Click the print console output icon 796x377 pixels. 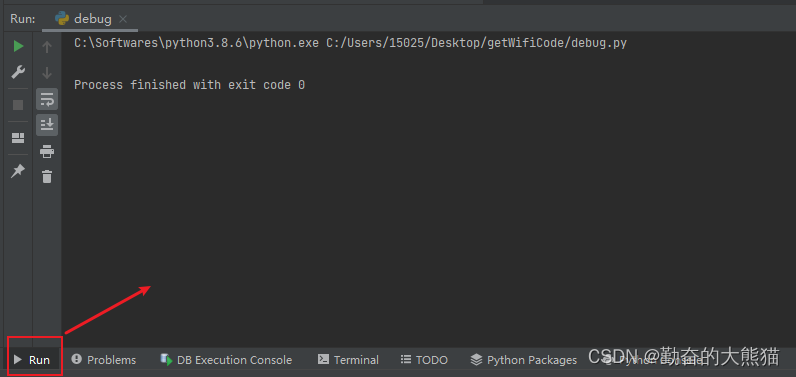(47, 151)
